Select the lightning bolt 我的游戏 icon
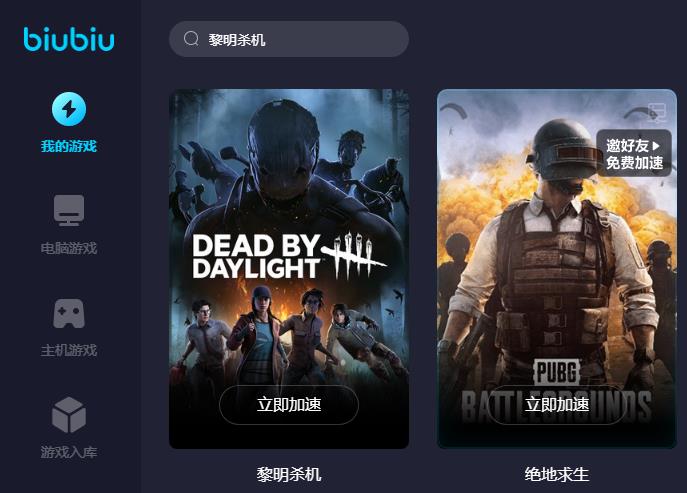687x493 pixels. [x=69, y=109]
